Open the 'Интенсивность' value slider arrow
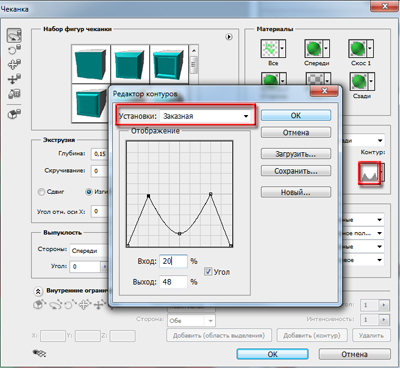 384,320
